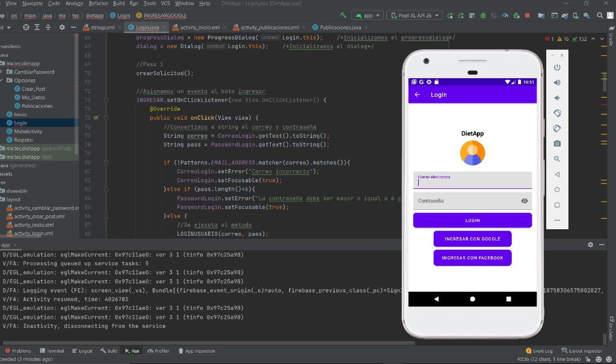Click emulator volume up icon
616x364 pixels.
pos(557,82)
